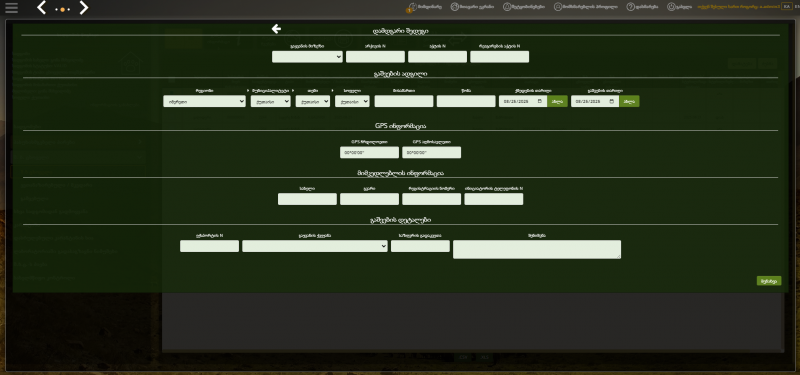The image size is (800, 375).
Task: Open the hamburger menu icon
Action: click(11, 8)
